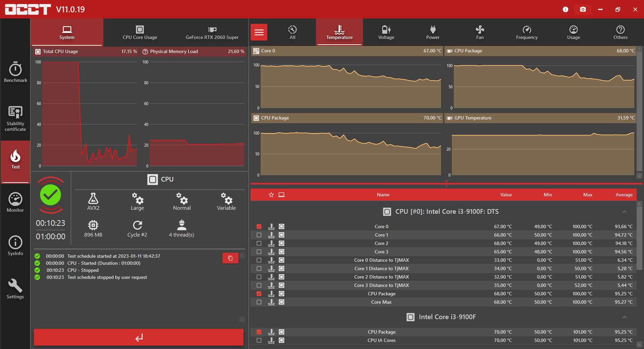Image resolution: width=644 pixels, height=349 pixels.
Task: Click the large red return arrow button
Action: [x=139, y=337]
